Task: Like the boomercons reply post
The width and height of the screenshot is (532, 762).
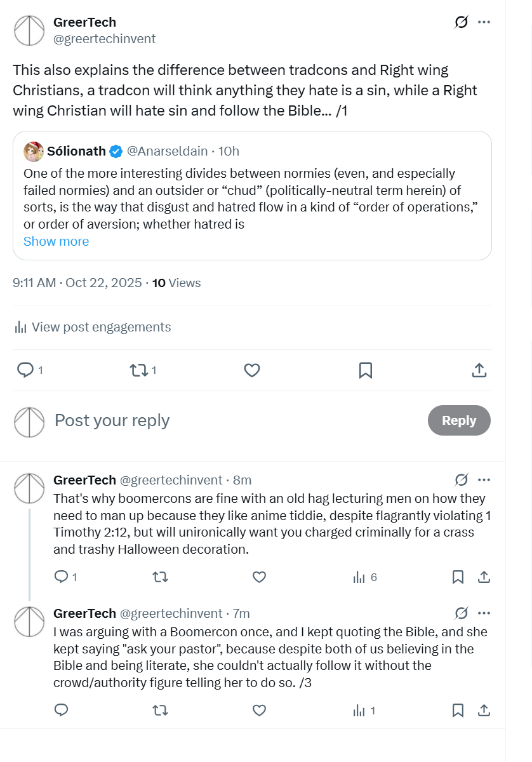Action: tap(259, 577)
